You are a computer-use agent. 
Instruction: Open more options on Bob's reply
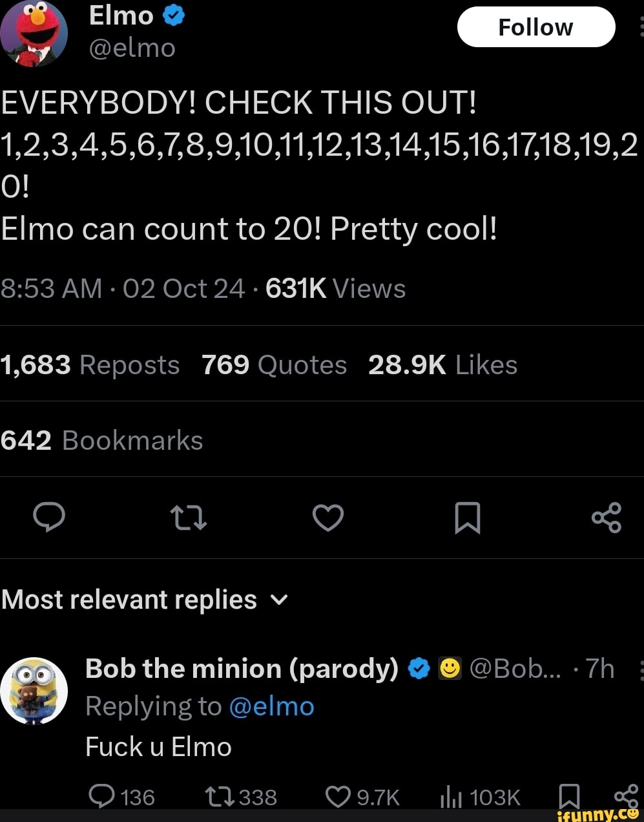pyautogui.click(x=640, y=671)
